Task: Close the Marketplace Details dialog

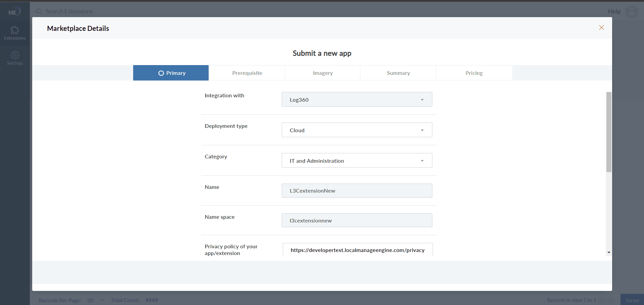Action: coord(601,28)
